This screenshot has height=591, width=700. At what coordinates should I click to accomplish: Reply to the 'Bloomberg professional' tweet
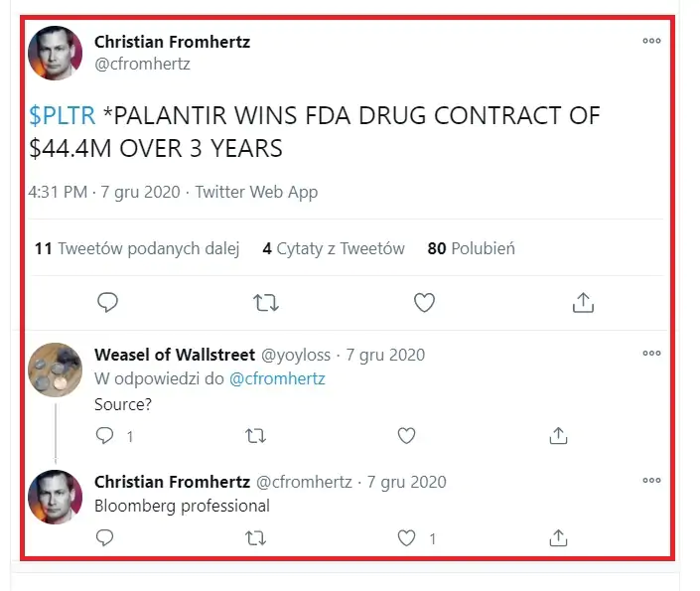[x=105, y=538]
